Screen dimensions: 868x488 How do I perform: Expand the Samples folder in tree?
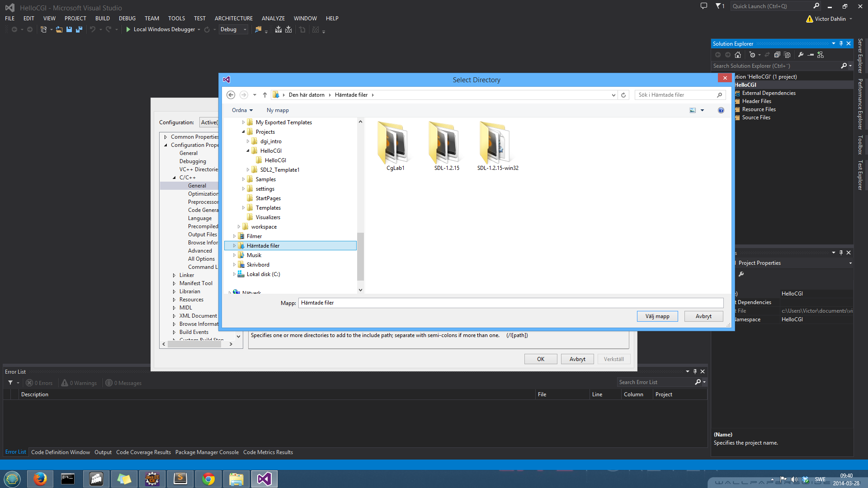point(243,179)
